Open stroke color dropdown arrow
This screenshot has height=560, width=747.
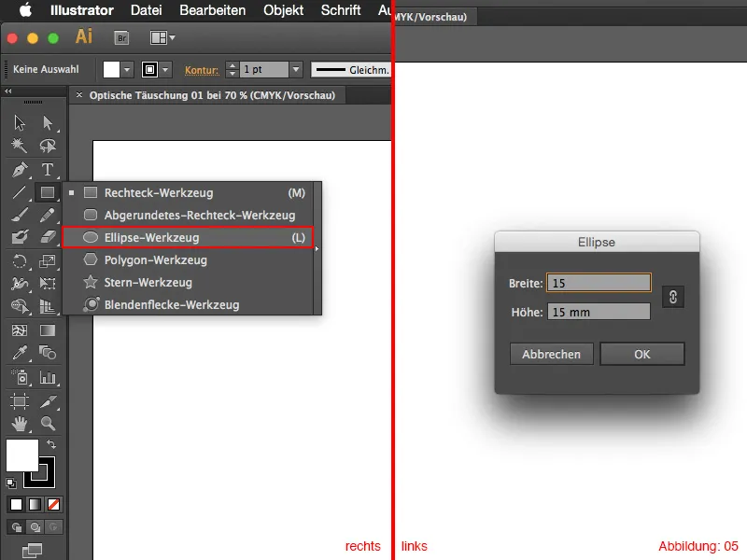(165, 69)
